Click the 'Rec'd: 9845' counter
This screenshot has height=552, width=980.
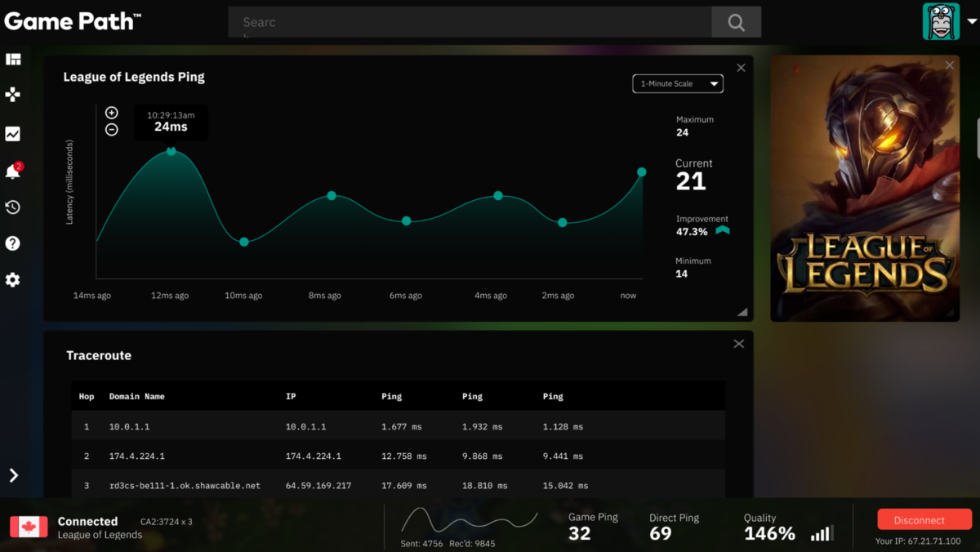[473, 543]
